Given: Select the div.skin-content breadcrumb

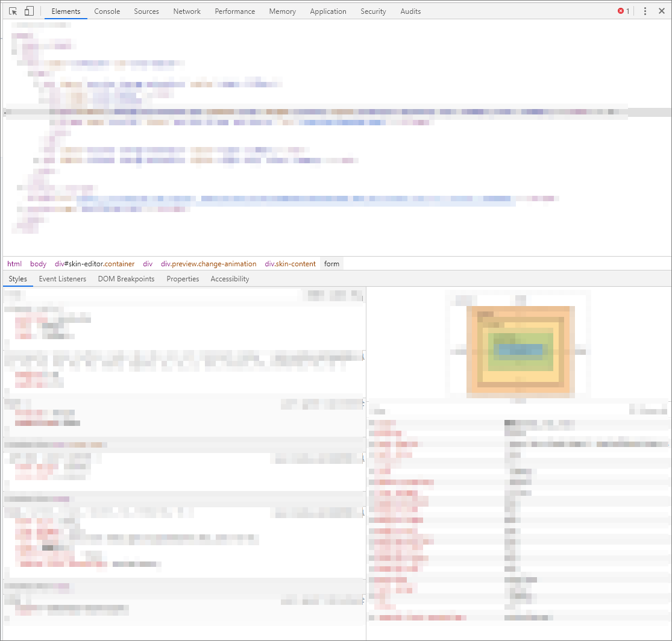Looking at the screenshot, I should click(290, 264).
